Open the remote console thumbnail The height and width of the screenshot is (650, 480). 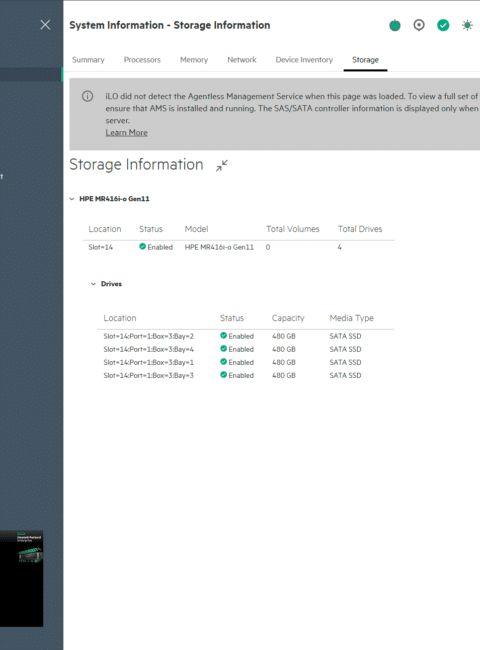(22, 578)
